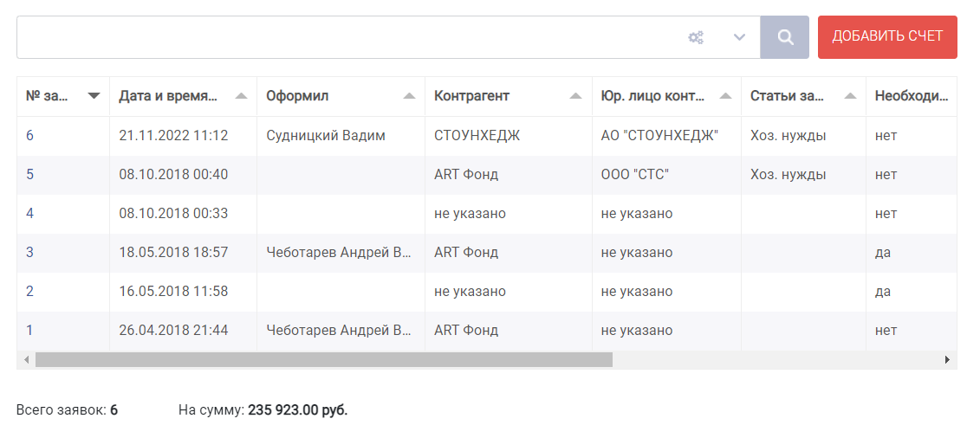Click the scrollbar left arrow
Screen dimensions: 980x438
tap(26, 360)
